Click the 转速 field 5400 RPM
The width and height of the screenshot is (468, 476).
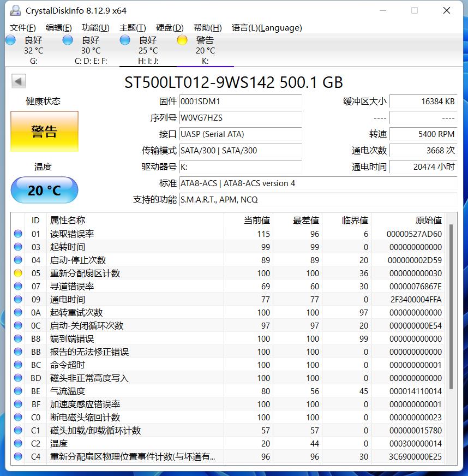tap(423, 134)
